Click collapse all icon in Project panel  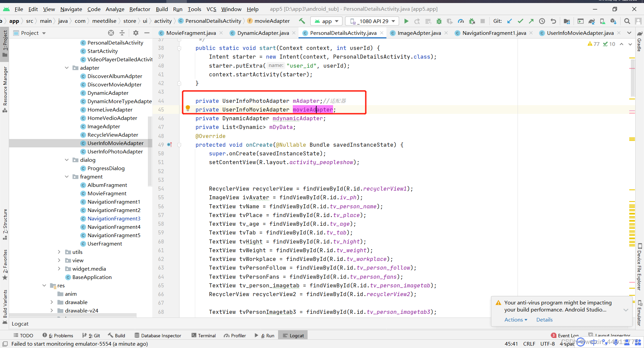pos(122,33)
